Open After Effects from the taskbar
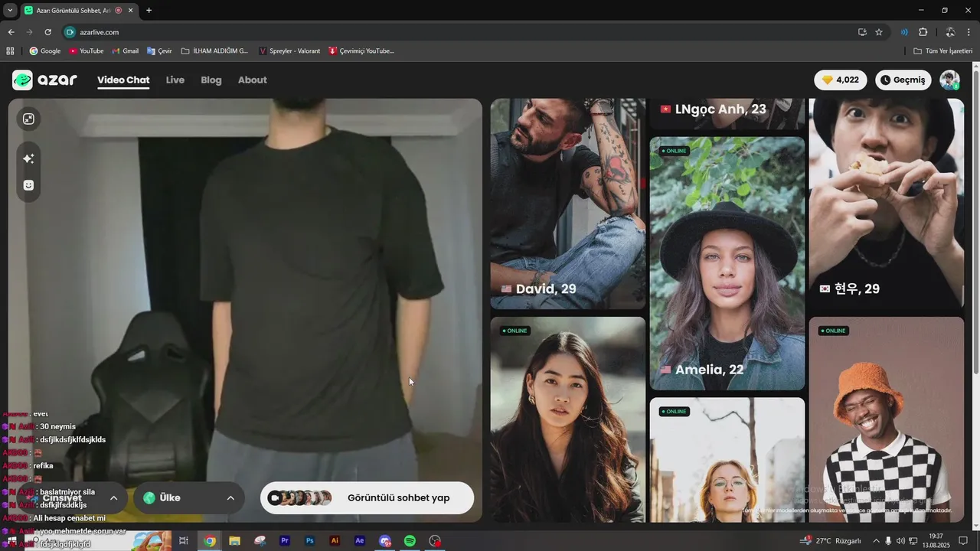The width and height of the screenshot is (980, 551). pos(360,541)
